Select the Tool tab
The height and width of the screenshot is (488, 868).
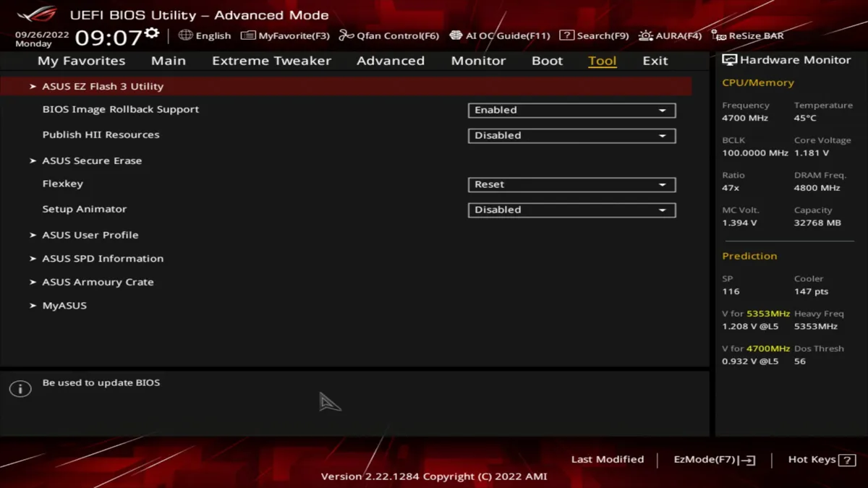pyautogui.click(x=603, y=61)
